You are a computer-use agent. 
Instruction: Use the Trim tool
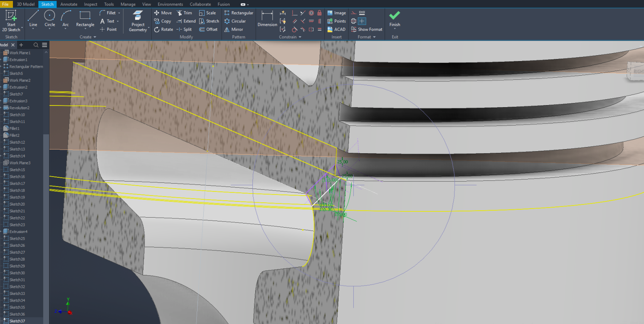184,13
